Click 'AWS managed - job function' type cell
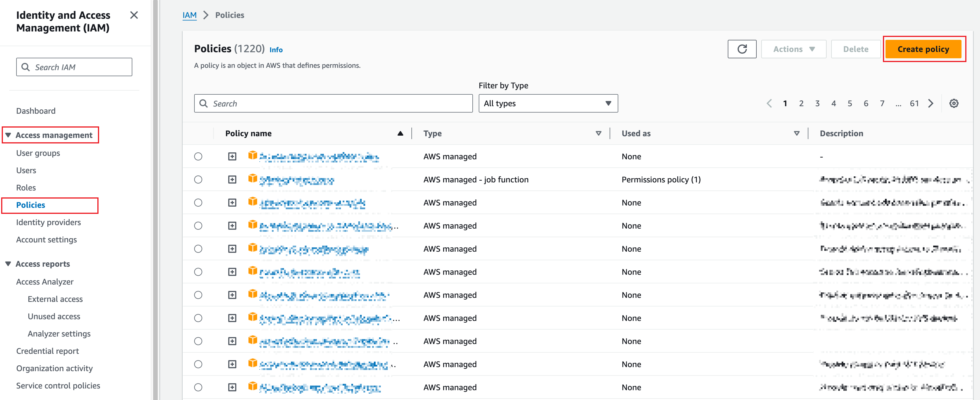 click(x=476, y=179)
